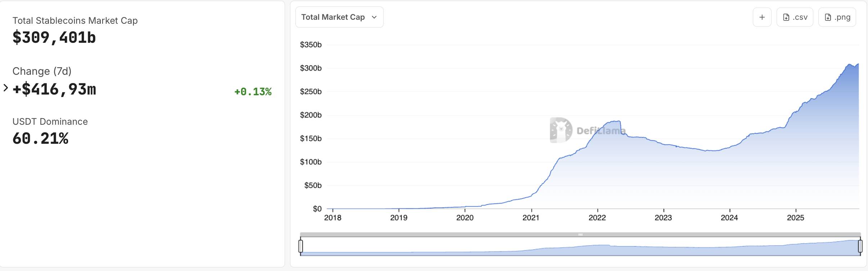This screenshot has width=868, height=271.
Task: Click the +$416,93m change value
Action: point(54,89)
